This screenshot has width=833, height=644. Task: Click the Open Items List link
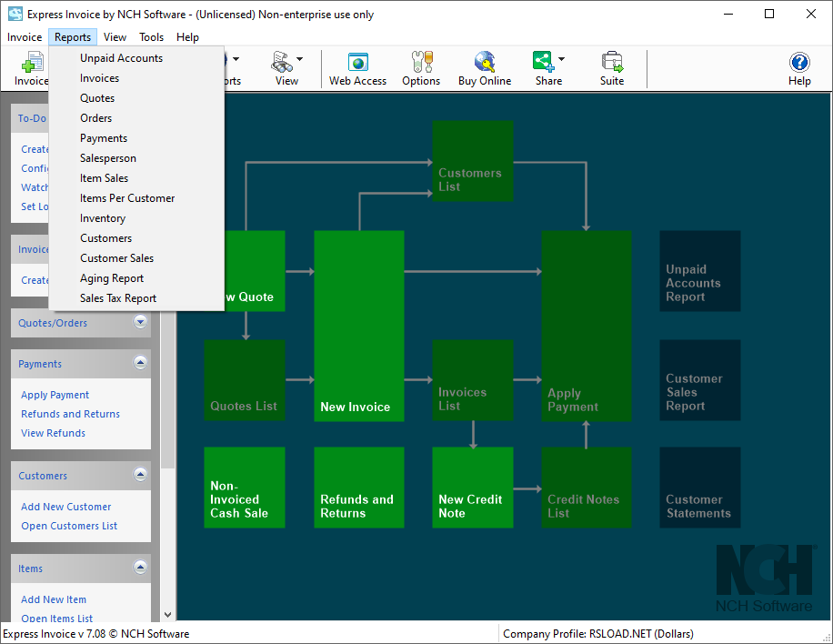57,618
